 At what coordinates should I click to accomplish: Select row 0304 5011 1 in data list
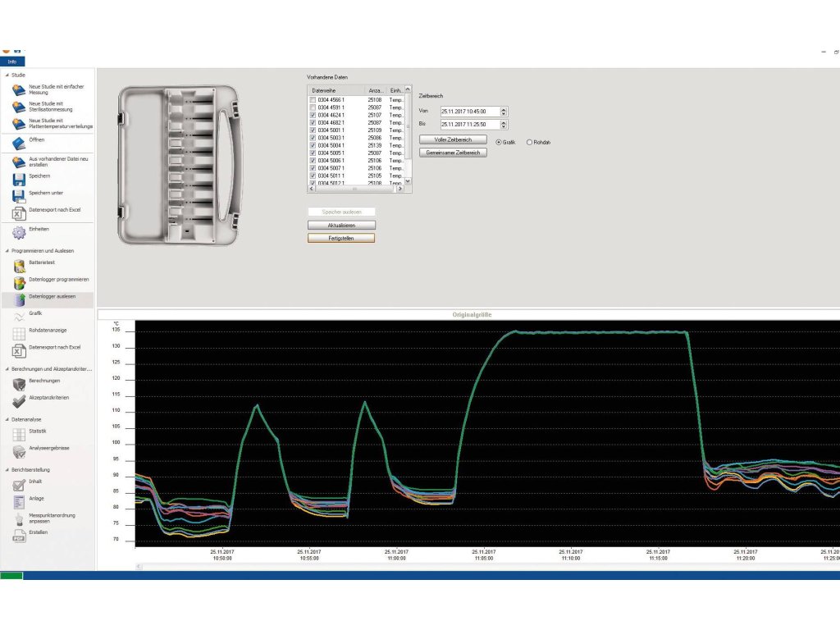click(356, 176)
